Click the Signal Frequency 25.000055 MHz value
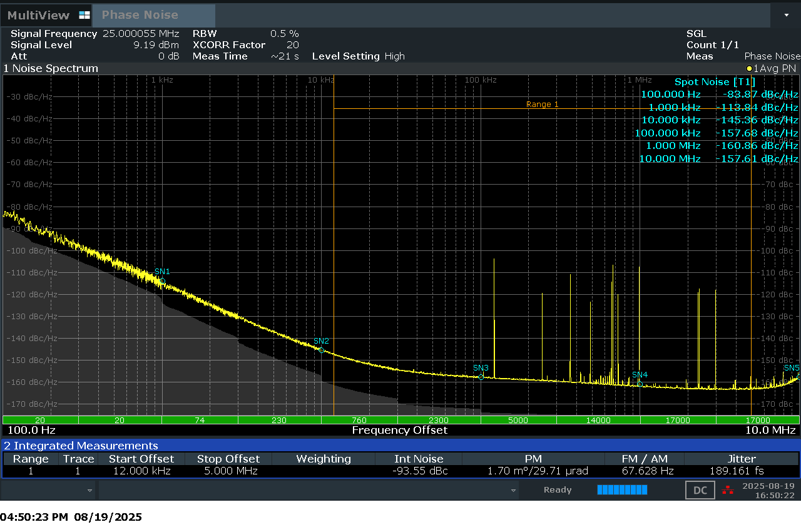 pyautogui.click(x=141, y=34)
